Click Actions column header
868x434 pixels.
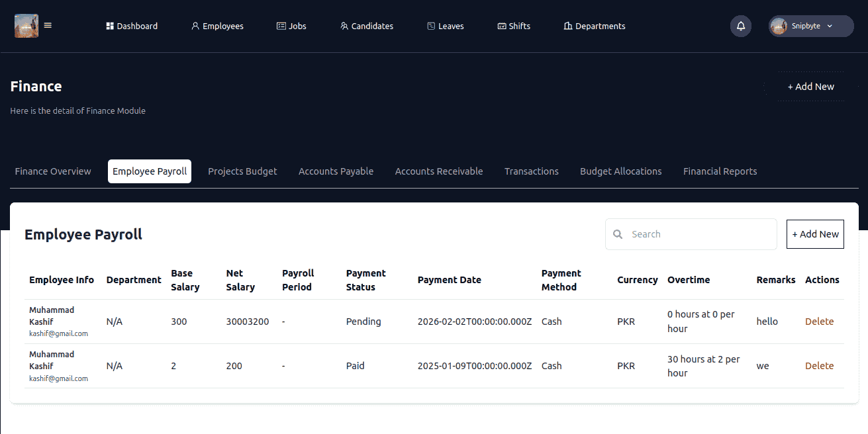pyautogui.click(x=822, y=280)
